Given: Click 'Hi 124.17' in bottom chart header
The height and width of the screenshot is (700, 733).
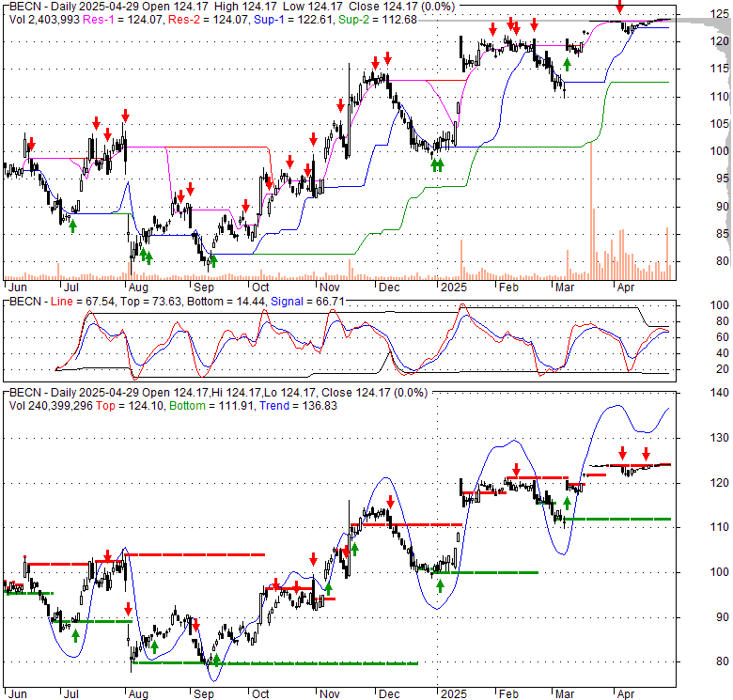Looking at the screenshot, I should point(235,393).
